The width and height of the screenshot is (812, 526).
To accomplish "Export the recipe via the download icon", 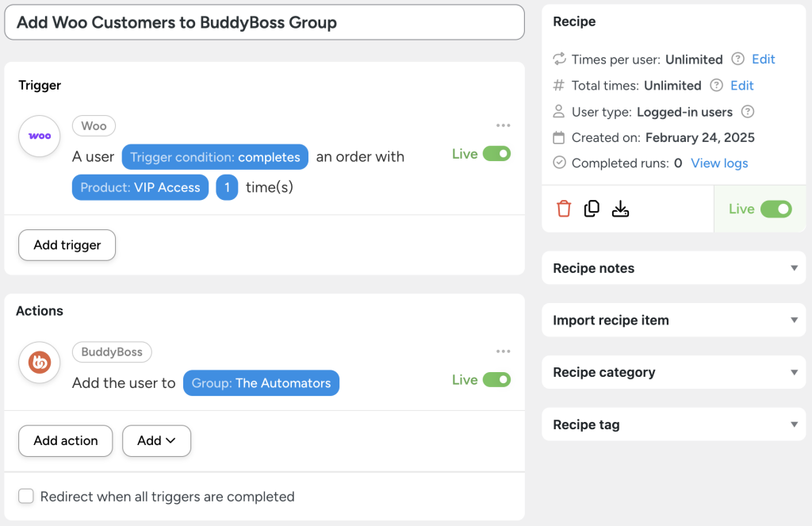I will pyautogui.click(x=620, y=208).
